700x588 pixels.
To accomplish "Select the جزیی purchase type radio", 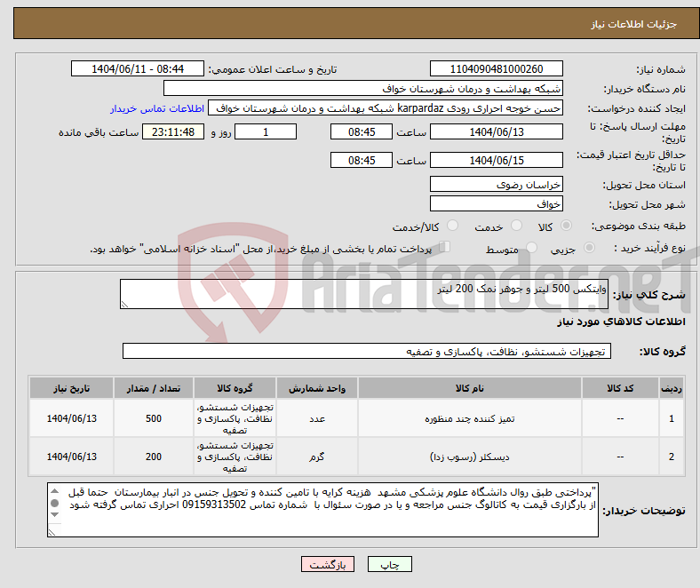I will tap(589, 247).
